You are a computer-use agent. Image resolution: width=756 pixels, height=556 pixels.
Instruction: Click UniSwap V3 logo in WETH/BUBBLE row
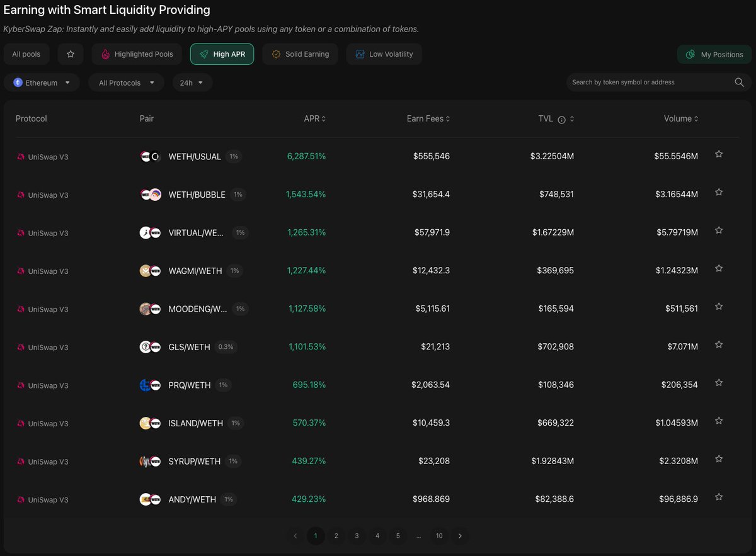pos(21,195)
